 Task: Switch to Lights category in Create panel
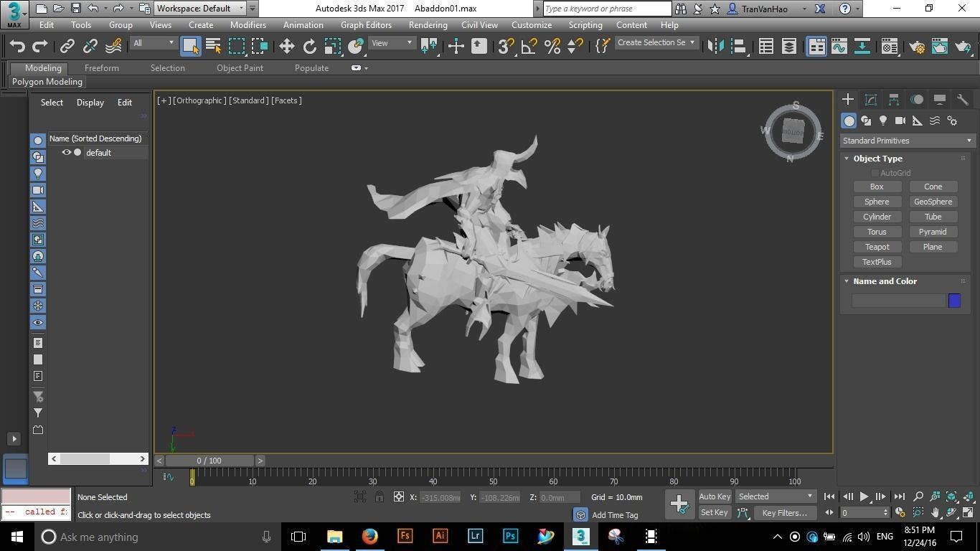(x=883, y=121)
